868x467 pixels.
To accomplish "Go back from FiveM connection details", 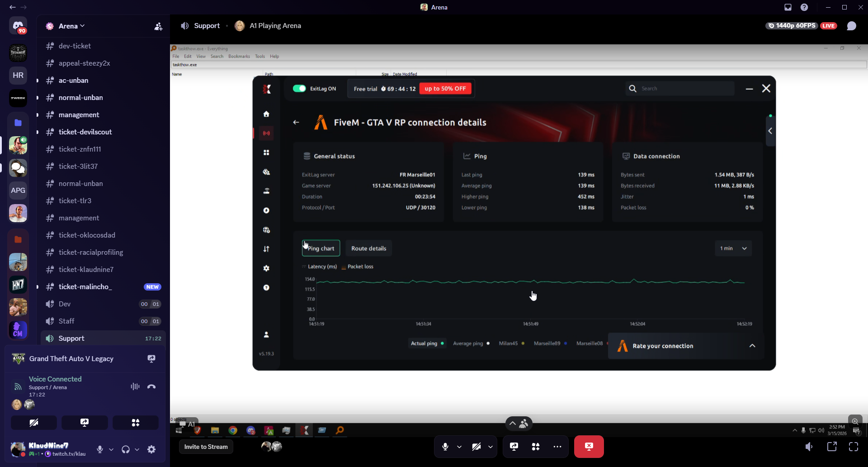I will pos(296,122).
